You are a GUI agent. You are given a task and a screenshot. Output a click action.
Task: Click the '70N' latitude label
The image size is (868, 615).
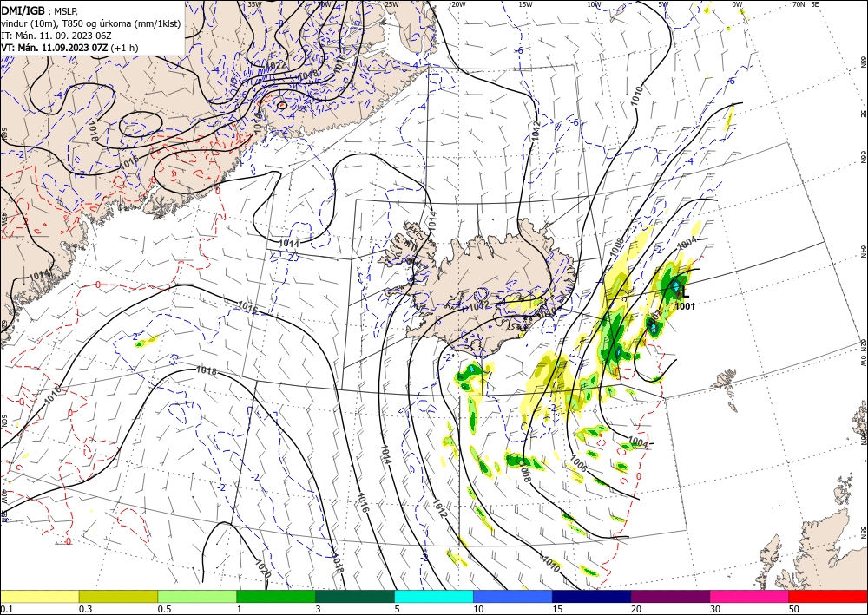[799, 4]
